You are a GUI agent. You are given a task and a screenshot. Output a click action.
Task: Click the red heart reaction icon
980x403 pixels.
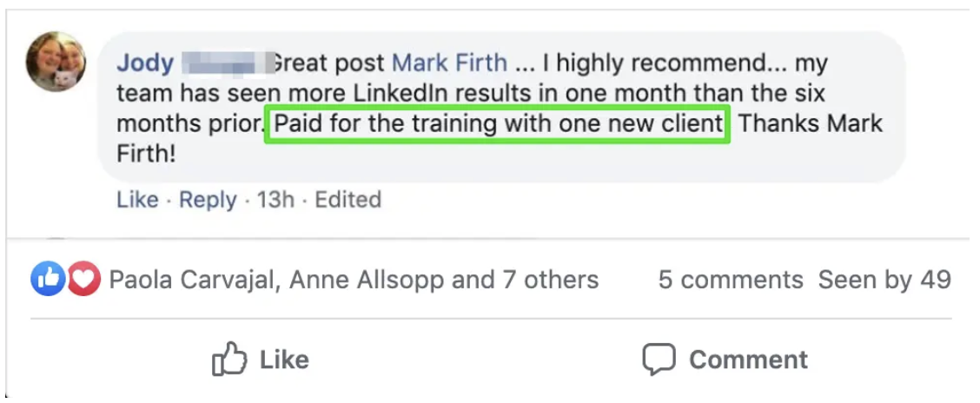click(83, 280)
